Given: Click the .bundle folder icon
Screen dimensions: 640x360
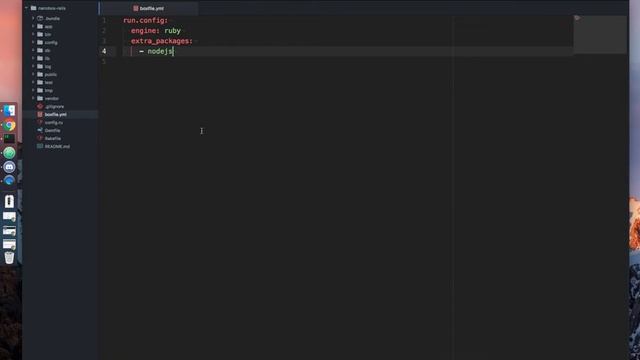Looking at the screenshot, I should click(x=40, y=18).
